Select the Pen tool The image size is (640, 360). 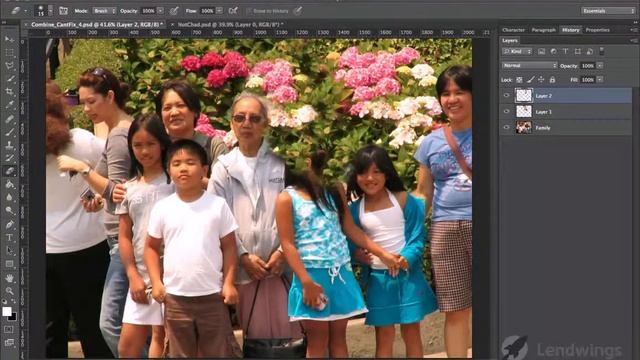point(9,224)
